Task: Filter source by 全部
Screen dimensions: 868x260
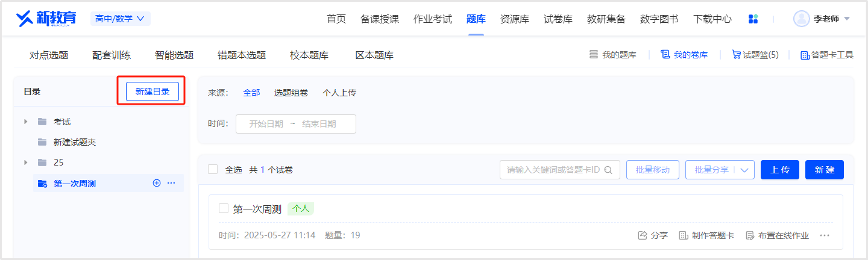Action: [251, 93]
